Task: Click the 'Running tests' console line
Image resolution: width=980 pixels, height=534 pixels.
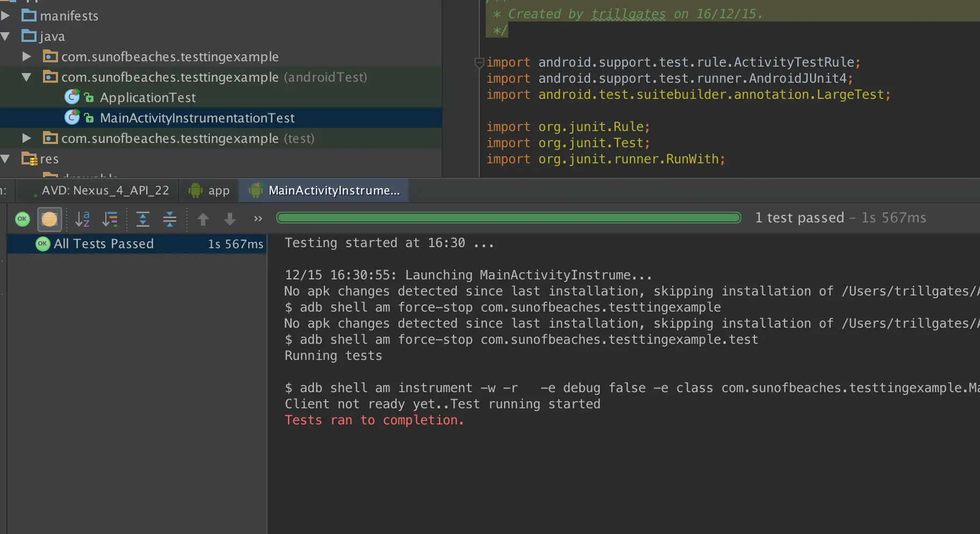Action: [333, 356]
